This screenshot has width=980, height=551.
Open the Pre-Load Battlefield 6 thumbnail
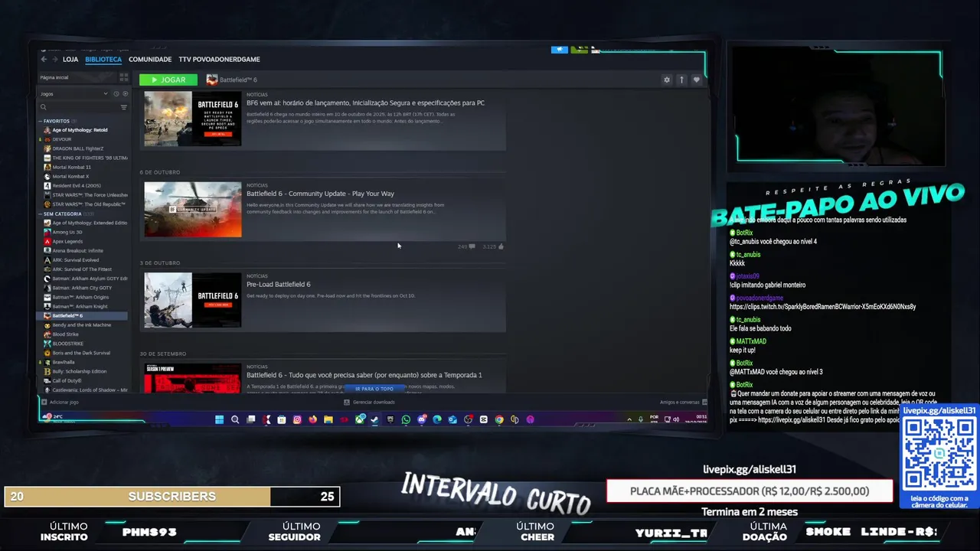click(x=193, y=300)
